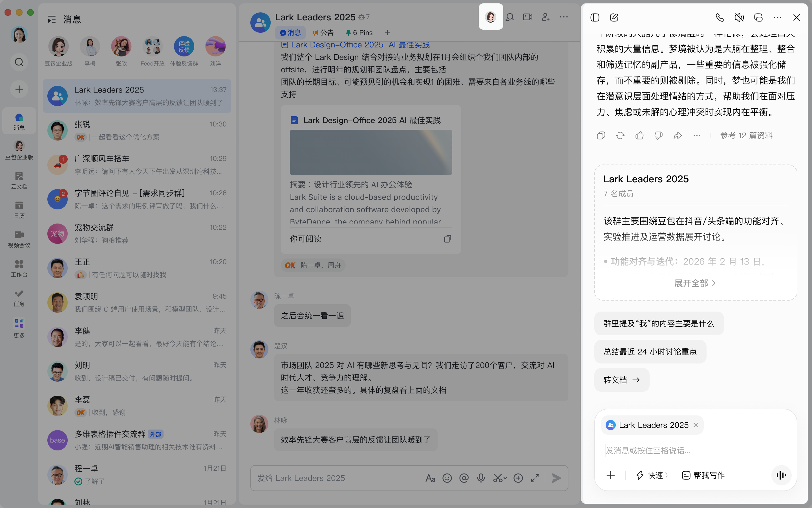Switch to the 消息 tab in chat
This screenshot has width=812, height=508.
tap(290, 32)
